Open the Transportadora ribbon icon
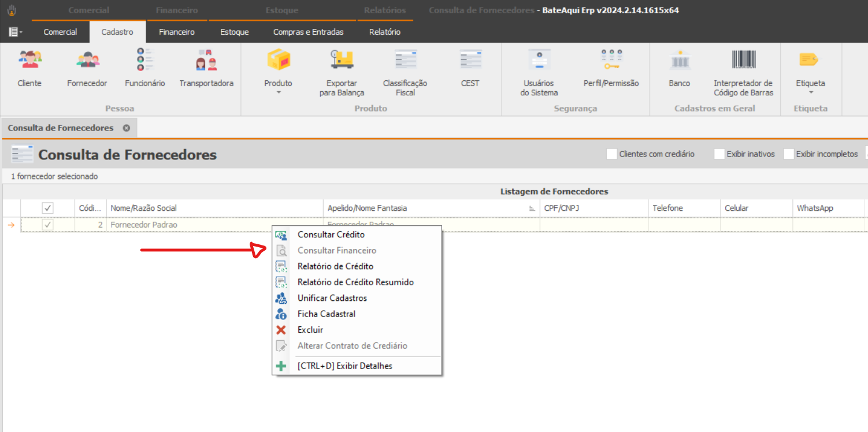 [206, 59]
